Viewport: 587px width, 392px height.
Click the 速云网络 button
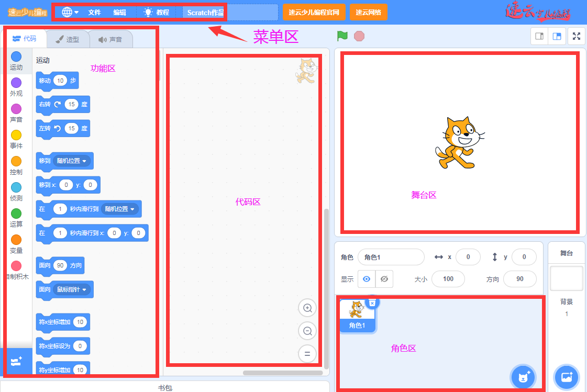tap(368, 12)
